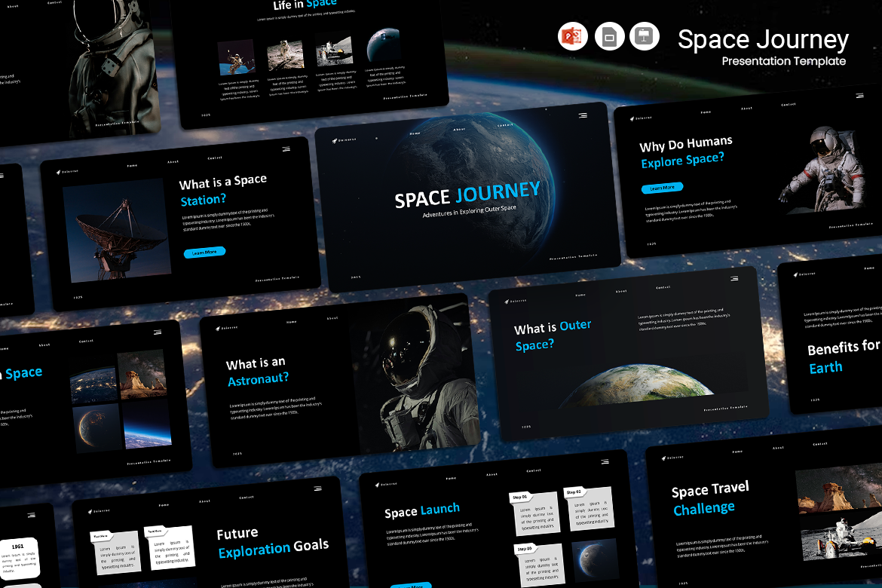
Task: Select Home on the Space Journey title slide
Action: pyautogui.click(x=415, y=133)
